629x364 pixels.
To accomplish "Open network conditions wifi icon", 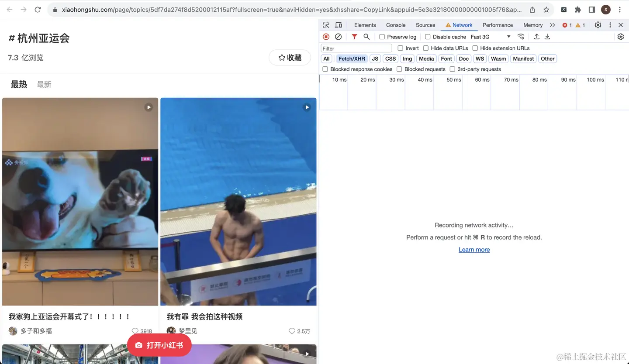I will tap(521, 37).
